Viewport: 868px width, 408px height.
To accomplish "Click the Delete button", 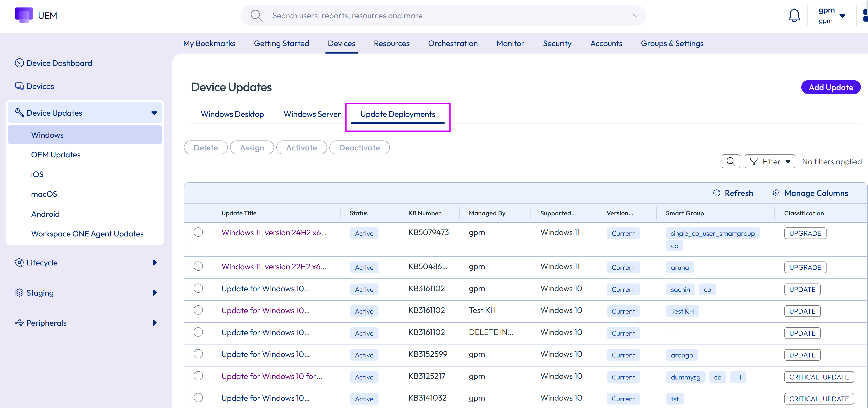I will pos(205,148).
